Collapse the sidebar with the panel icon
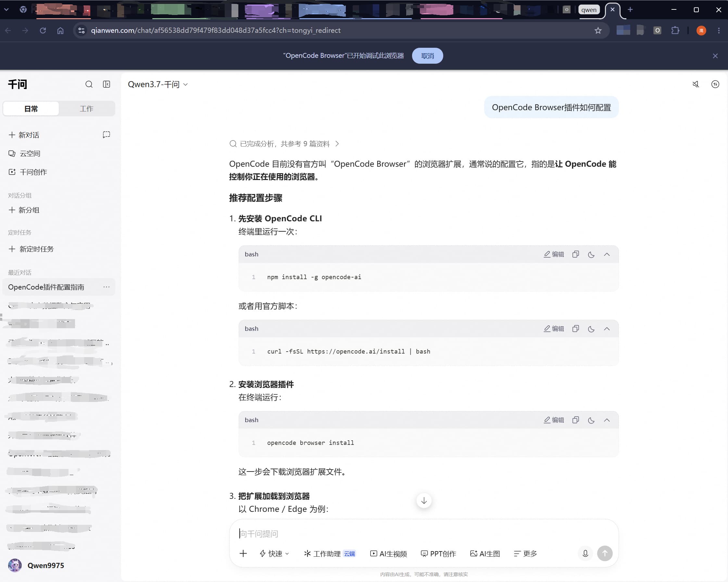Screen dimensions: 728x582 (107, 84)
